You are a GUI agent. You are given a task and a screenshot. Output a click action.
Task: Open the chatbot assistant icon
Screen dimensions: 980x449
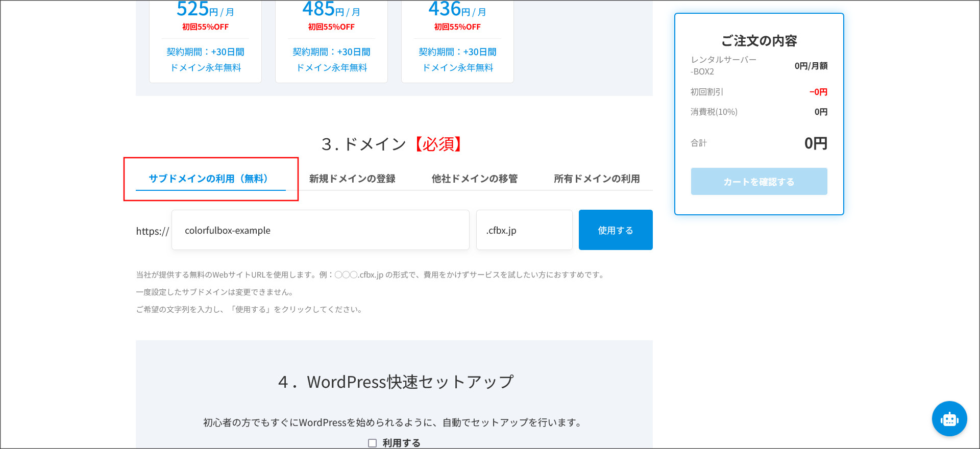(x=949, y=419)
